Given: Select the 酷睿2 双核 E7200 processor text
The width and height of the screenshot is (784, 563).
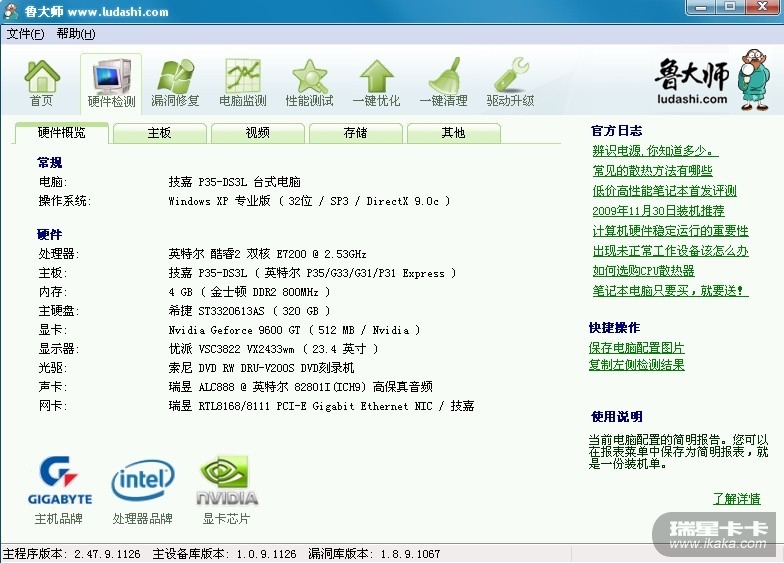Looking at the screenshot, I should pos(267,254).
